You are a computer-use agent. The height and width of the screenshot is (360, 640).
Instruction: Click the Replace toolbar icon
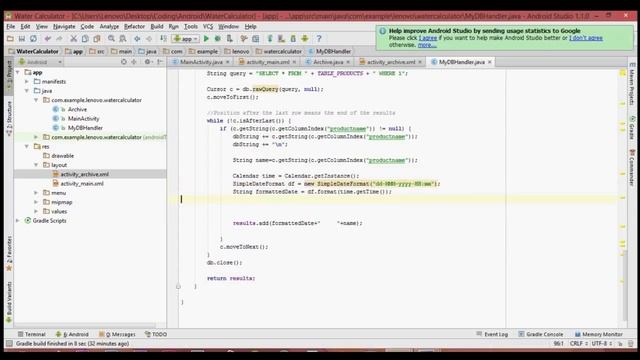[x=122, y=39]
